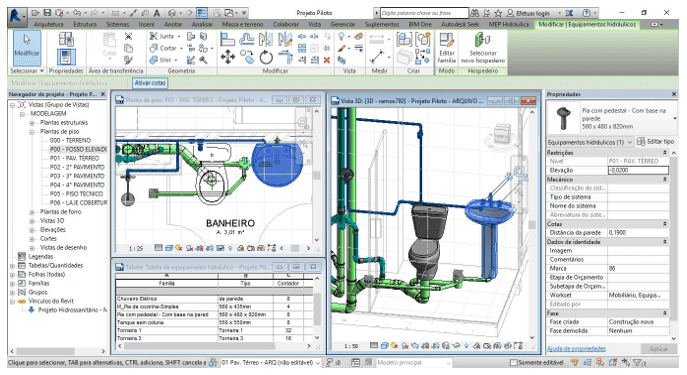Open the Sistemas ribbon tab
Viewport: 687px width, 375px height.
click(x=117, y=25)
